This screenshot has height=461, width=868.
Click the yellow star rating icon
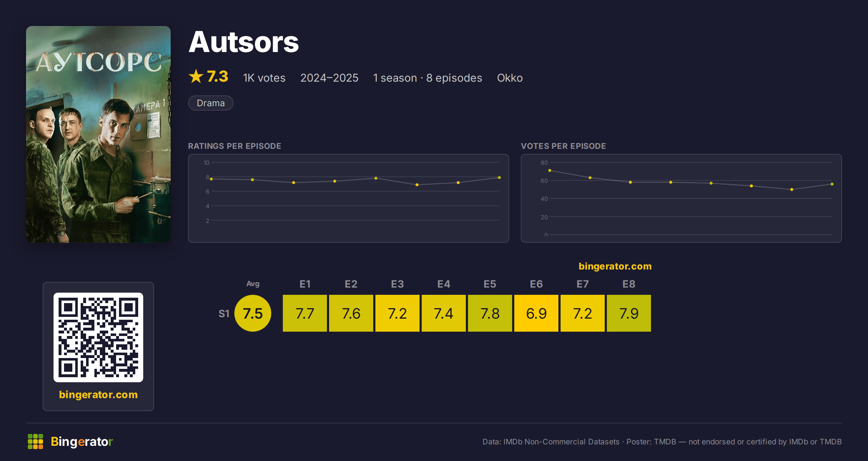[x=196, y=76]
